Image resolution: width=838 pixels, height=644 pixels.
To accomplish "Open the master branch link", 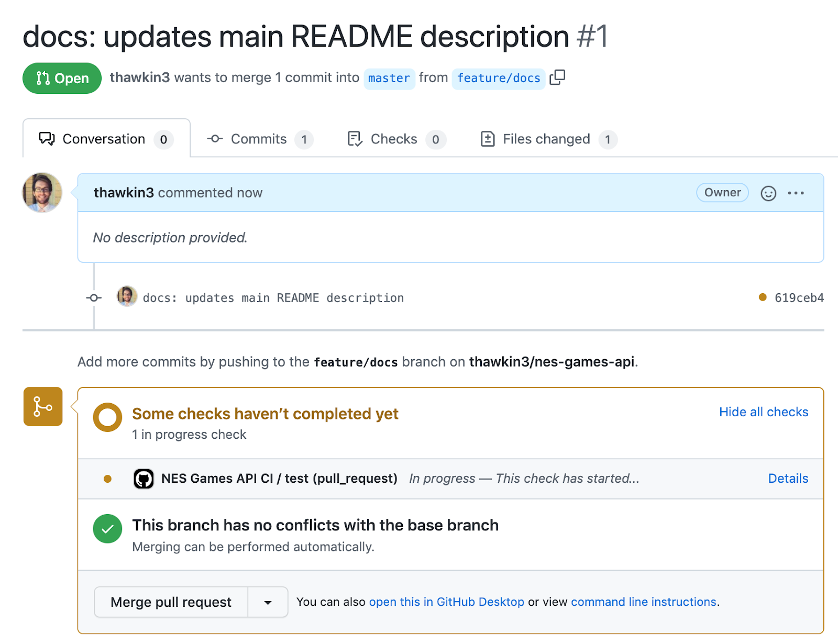I will click(x=389, y=79).
